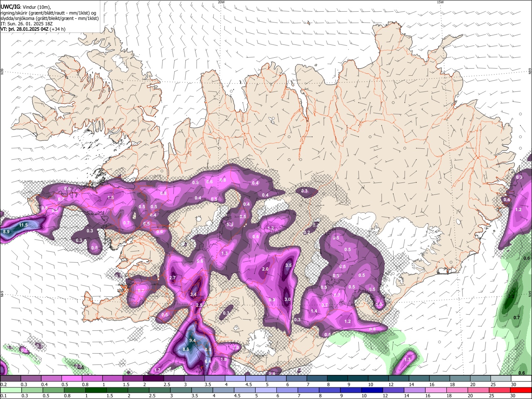Screen dimensions: 532x399
Task: Click the 0.9 snowfall value
Action: [272, 300]
